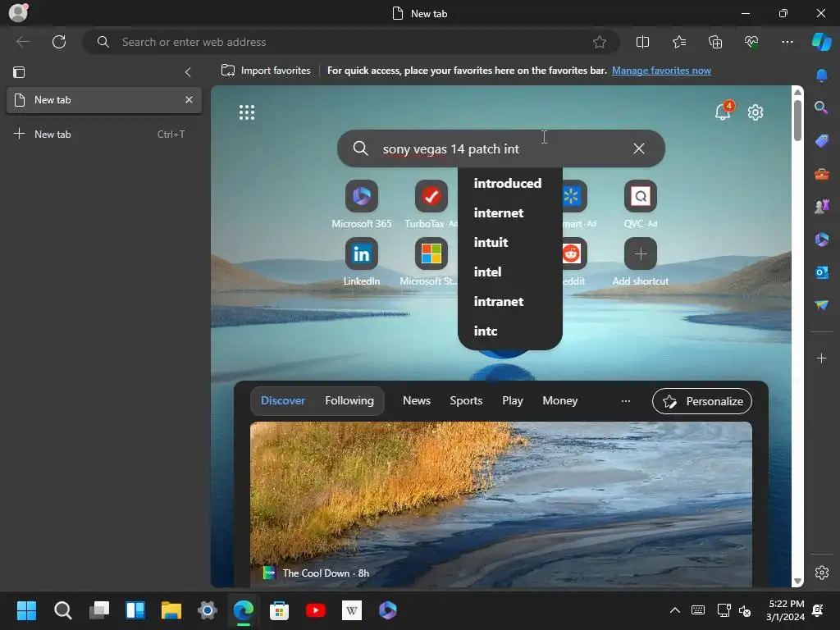Switch to the Discover feed tab
Viewport: 840px width, 630px height.
(283, 400)
